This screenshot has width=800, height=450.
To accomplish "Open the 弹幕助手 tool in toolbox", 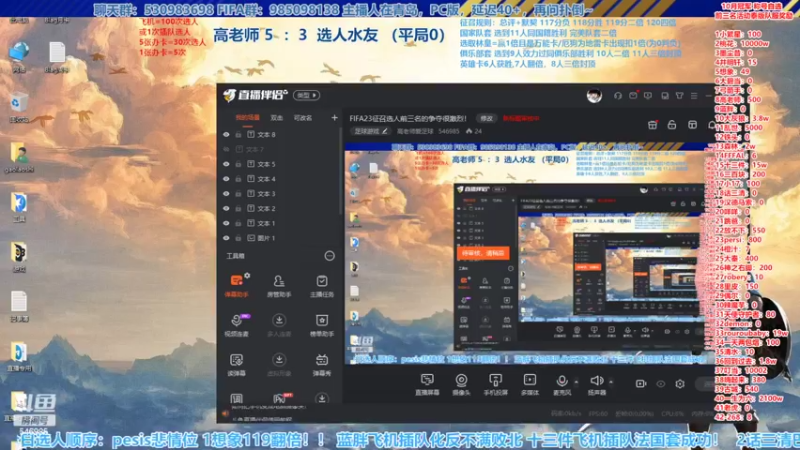I will pyautogui.click(x=236, y=286).
